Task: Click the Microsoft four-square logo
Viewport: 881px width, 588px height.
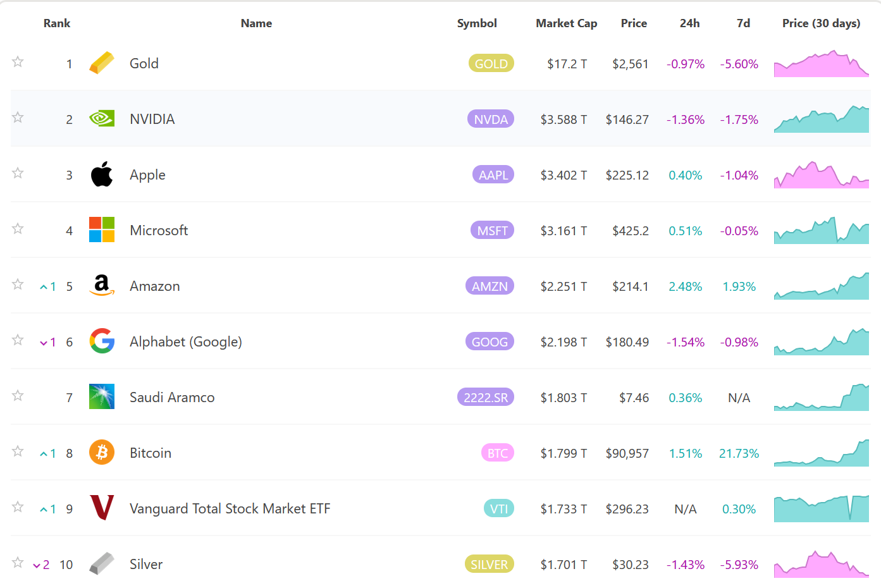Action: coord(101,230)
